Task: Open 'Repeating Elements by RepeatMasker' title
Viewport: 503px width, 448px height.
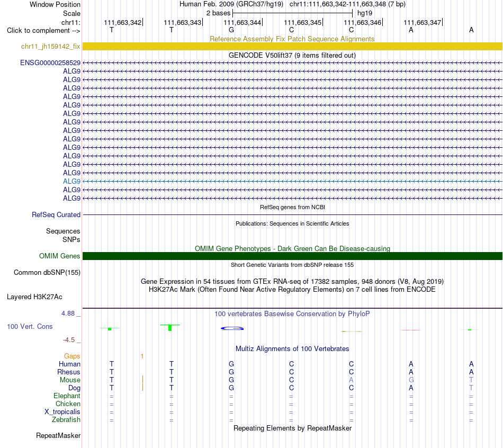Action: coord(292,428)
